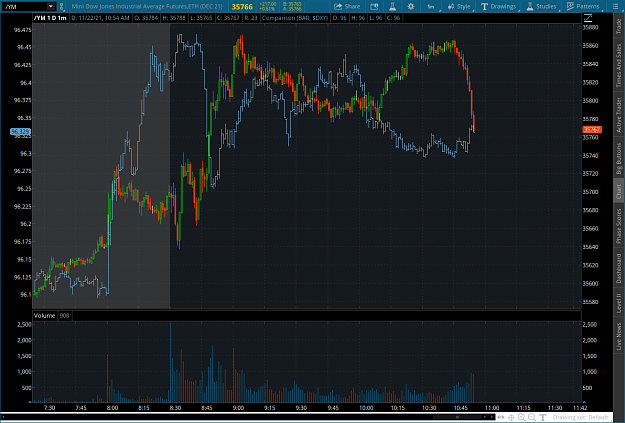Open the Big Buttons sidebar tab
625x423 pixels.
pyautogui.click(x=619, y=159)
